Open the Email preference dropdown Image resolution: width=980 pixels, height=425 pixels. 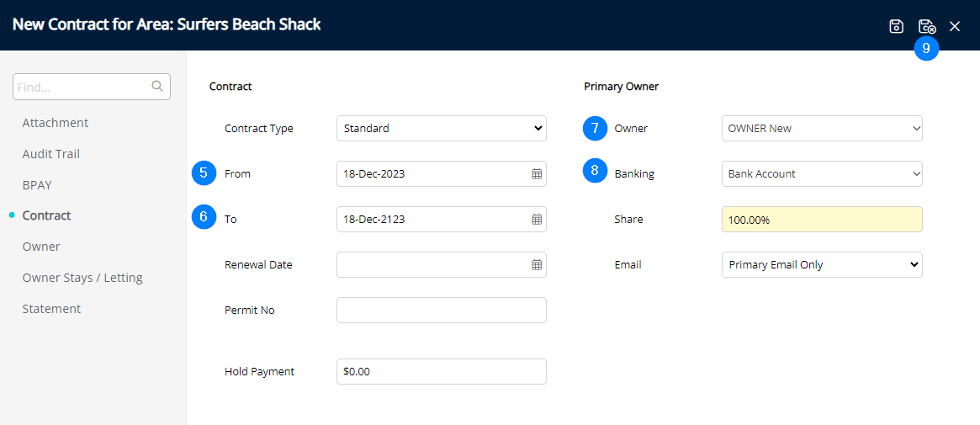click(x=822, y=265)
